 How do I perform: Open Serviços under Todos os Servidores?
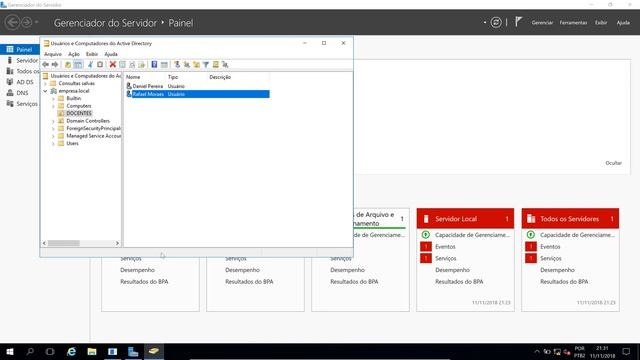tap(551, 258)
